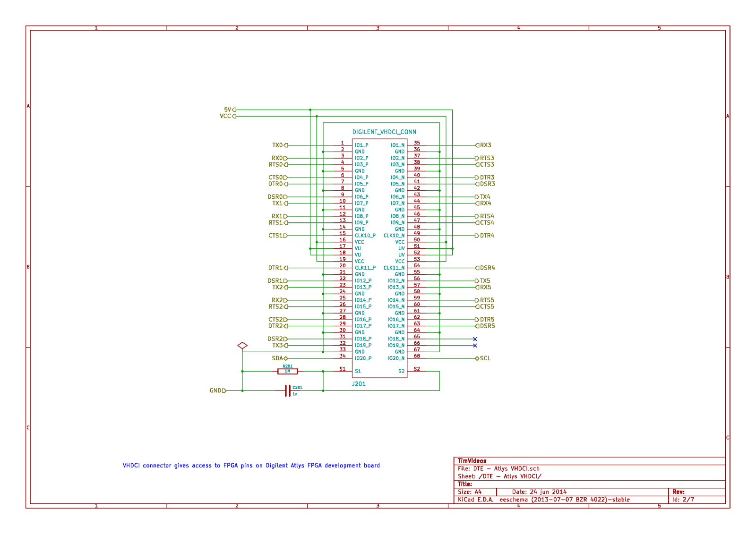Viewport: 756px width, 534px height.
Task: Click the TimVideos title block text
Action: [472, 461]
